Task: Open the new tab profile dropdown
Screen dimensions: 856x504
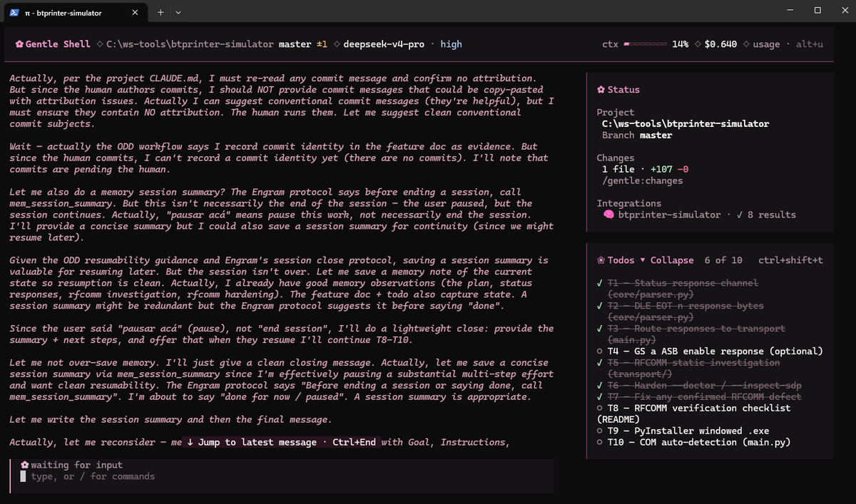Action: (x=178, y=12)
